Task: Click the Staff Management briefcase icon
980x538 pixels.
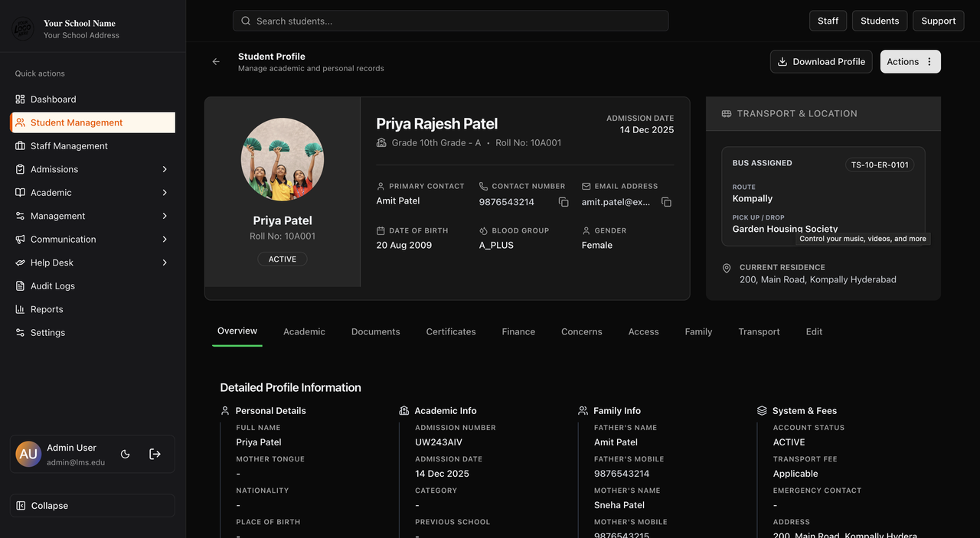Action: point(20,146)
